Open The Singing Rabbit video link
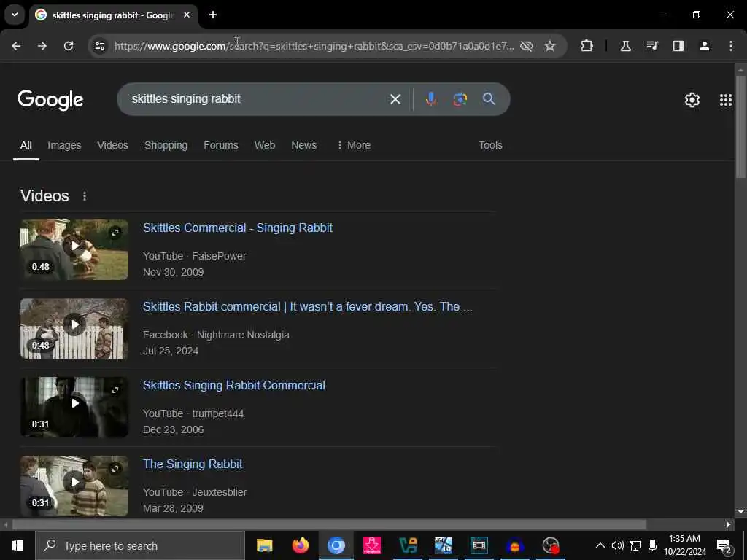The height and width of the screenshot is (560, 747). click(193, 464)
